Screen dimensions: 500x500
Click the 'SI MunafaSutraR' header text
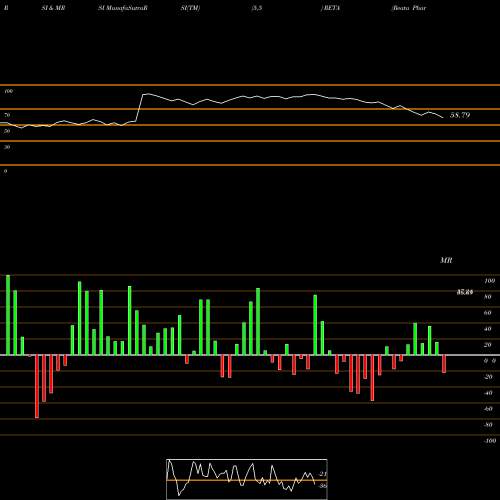pyautogui.click(x=123, y=8)
